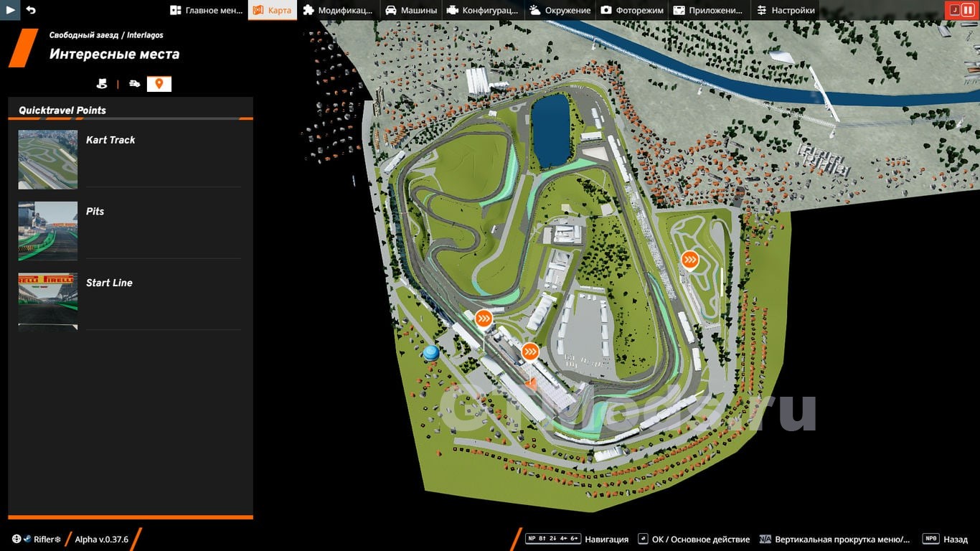980x551 pixels.
Task: Click the Kart Track thumbnail image
Action: click(48, 159)
